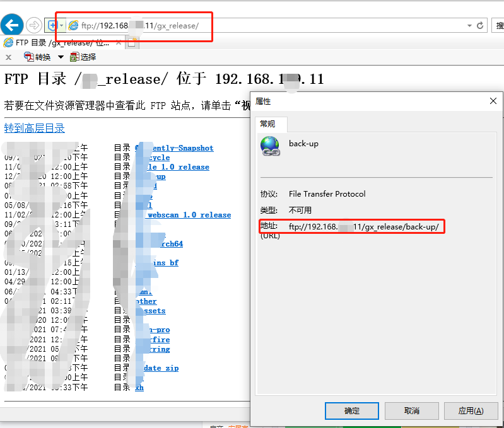Viewport: 504px width, 428px height.
Task: Focus the ftp address bar field
Action: click(267, 25)
